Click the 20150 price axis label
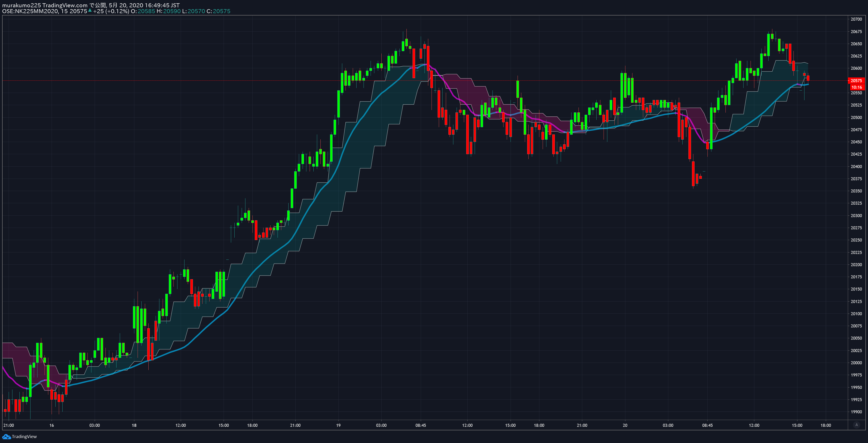The width and height of the screenshot is (868, 443). [x=856, y=289]
